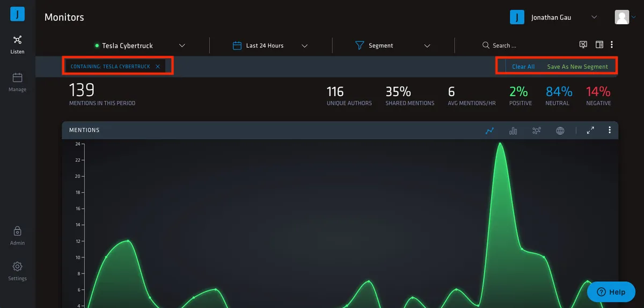The width and height of the screenshot is (644, 308).
Task: Click the 2% Positive sentiment stat
Action: pos(519,96)
